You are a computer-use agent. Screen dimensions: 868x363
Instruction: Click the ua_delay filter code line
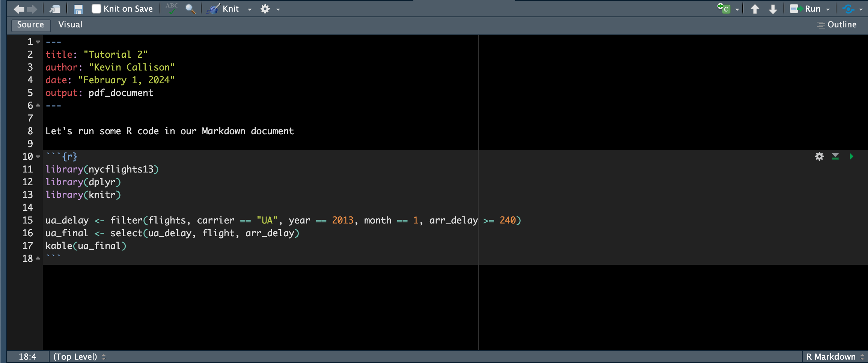click(x=283, y=220)
